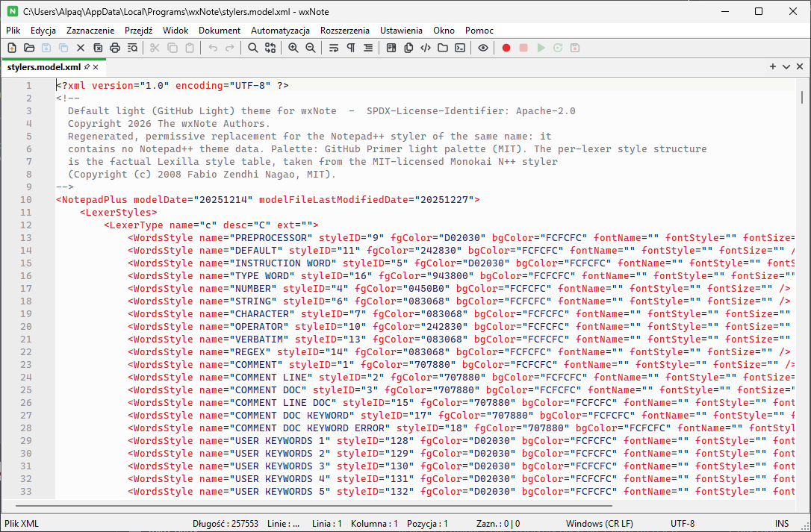The image size is (811, 532).
Task: Click the horizontal scrollbar at editor bottom
Action: [314, 506]
